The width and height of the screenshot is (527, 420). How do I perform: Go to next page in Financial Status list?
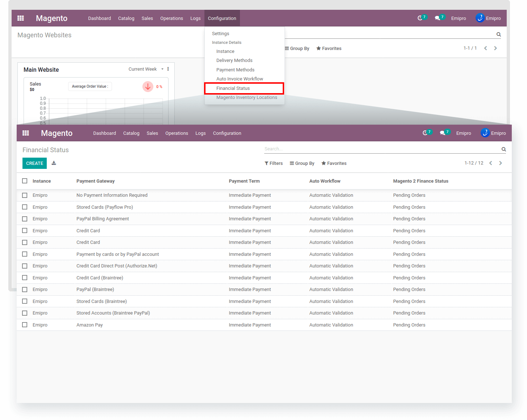click(501, 163)
